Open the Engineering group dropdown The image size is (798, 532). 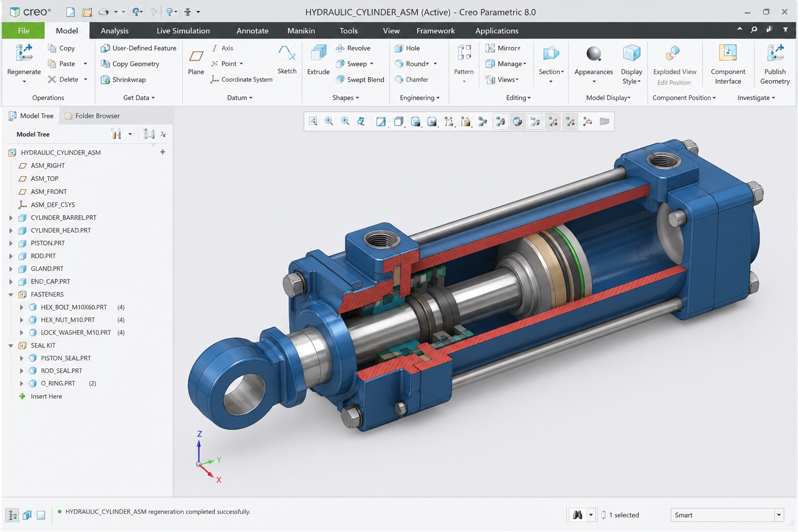[x=420, y=98]
